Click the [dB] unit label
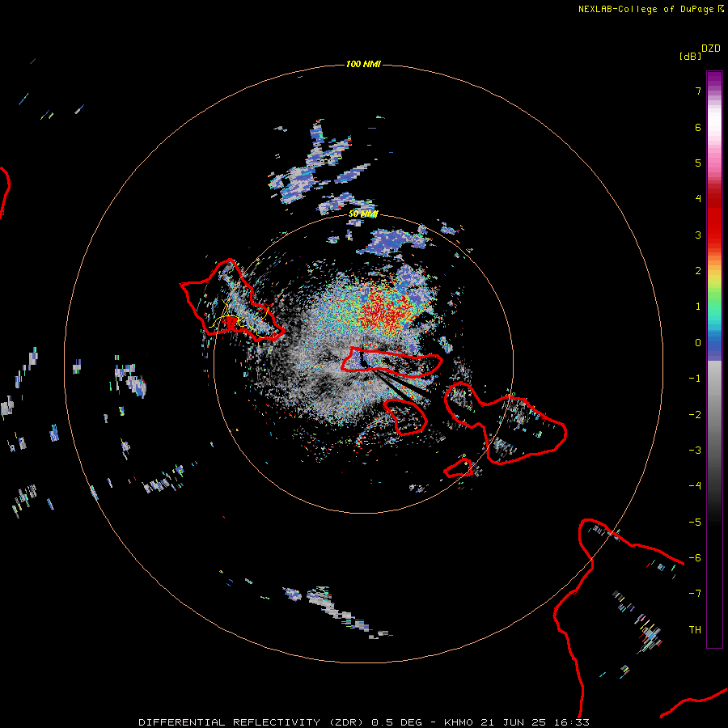The height and width of the screenshot is (728, 728). tap(690, 57)
